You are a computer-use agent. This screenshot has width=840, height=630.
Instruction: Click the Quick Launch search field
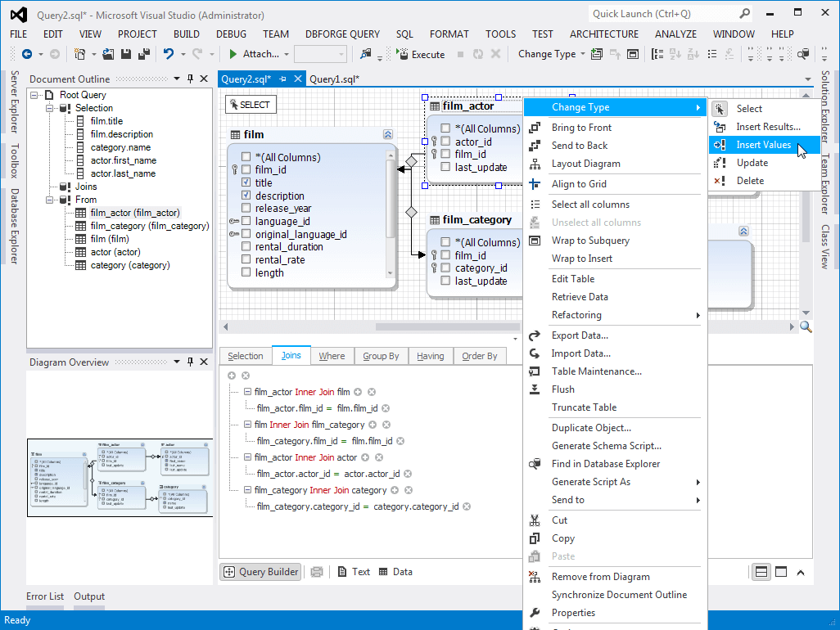coord(664,14)
